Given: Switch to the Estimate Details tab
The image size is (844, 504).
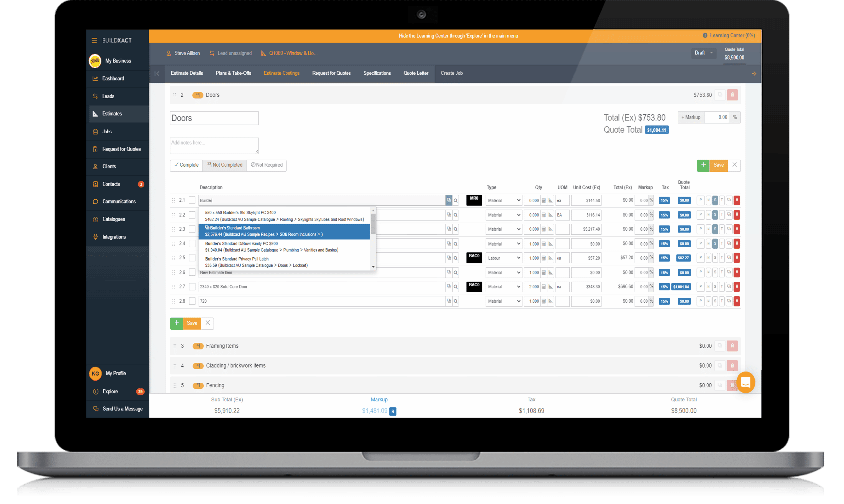Looking at the screenshot, I should tap(187, 74).
